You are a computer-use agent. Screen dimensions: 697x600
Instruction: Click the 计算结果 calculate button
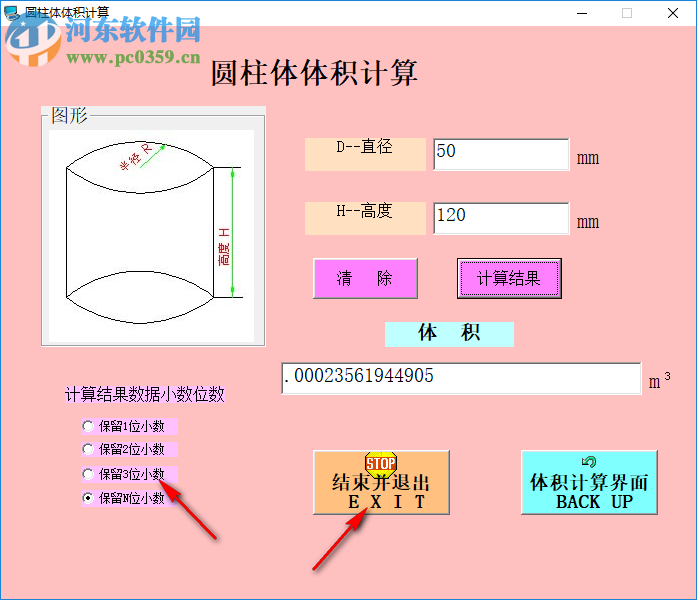[509, 278]
